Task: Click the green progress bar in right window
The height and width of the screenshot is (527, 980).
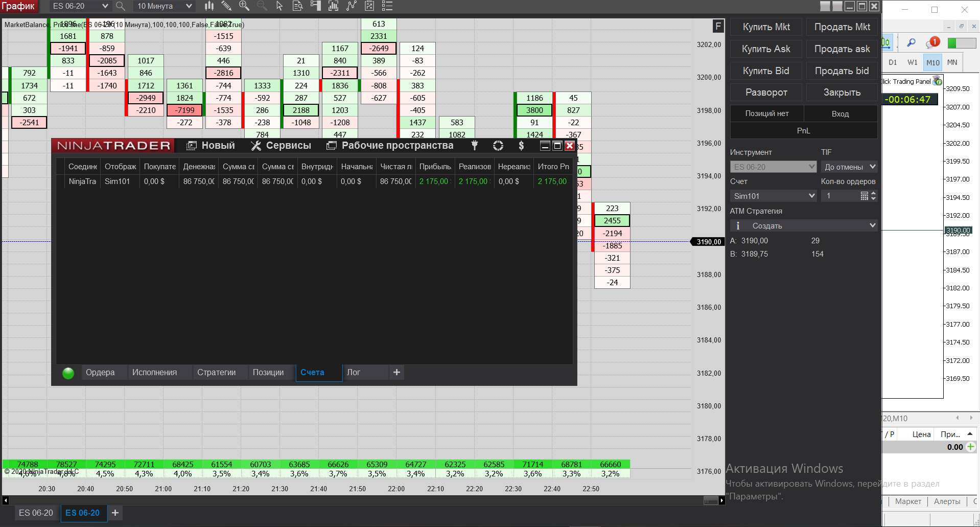Action: (962, 43)
